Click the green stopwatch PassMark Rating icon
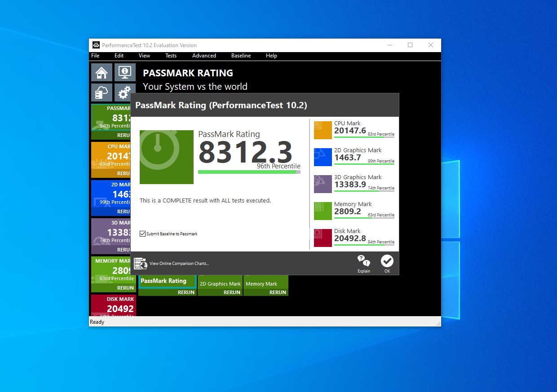The image size is (557, 392). click(x=167, y=157)
